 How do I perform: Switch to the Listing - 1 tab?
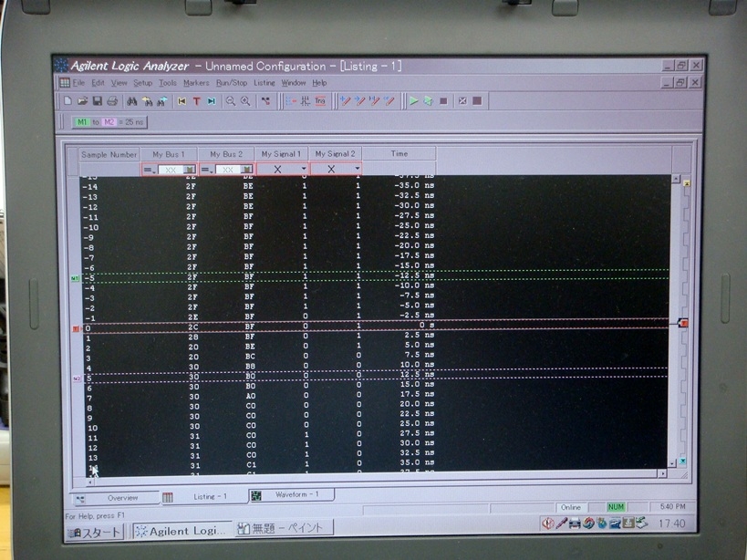[205, 497]
